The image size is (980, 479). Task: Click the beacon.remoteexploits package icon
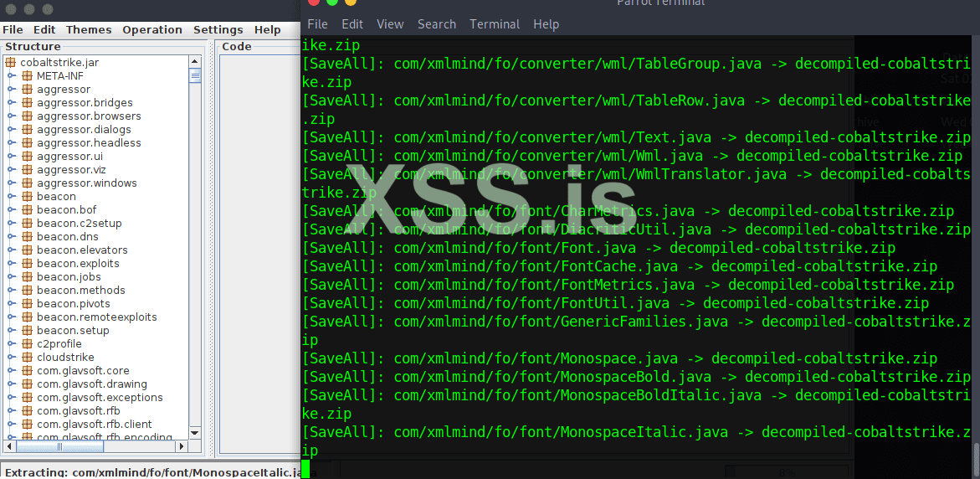tap(26, 317)
